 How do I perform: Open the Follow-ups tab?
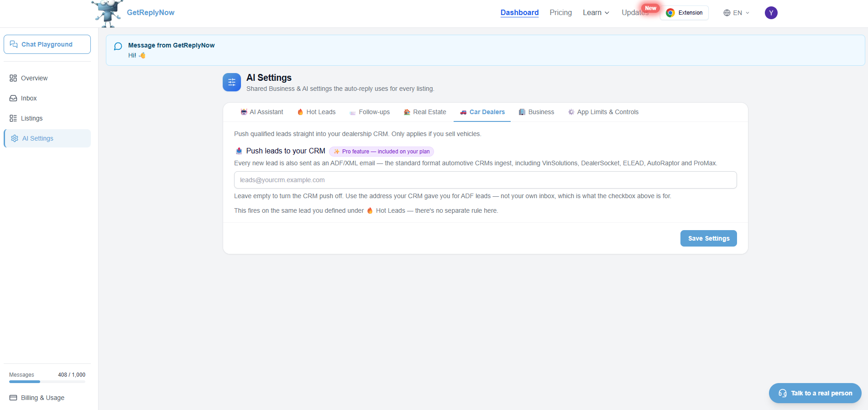(370, 112)
